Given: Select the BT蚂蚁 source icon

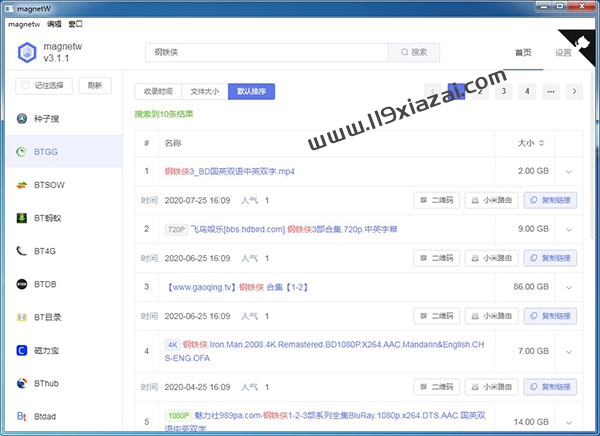Looking at the screenshot, I should [22, 218].
